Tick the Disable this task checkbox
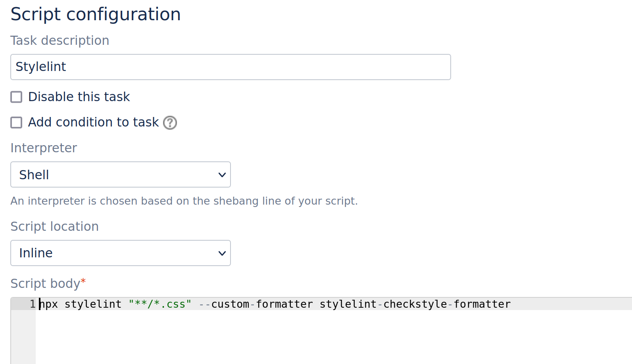632x364 pixels. pos(16,97)
